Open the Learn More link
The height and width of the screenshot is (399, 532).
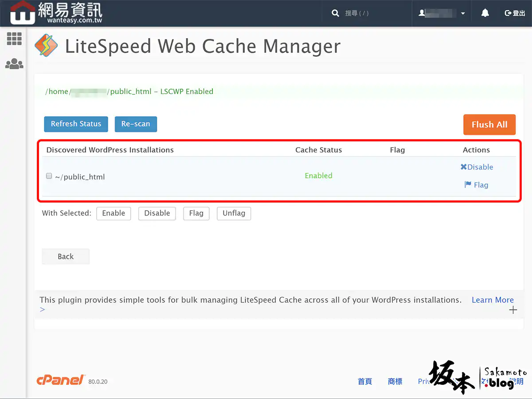492,300
